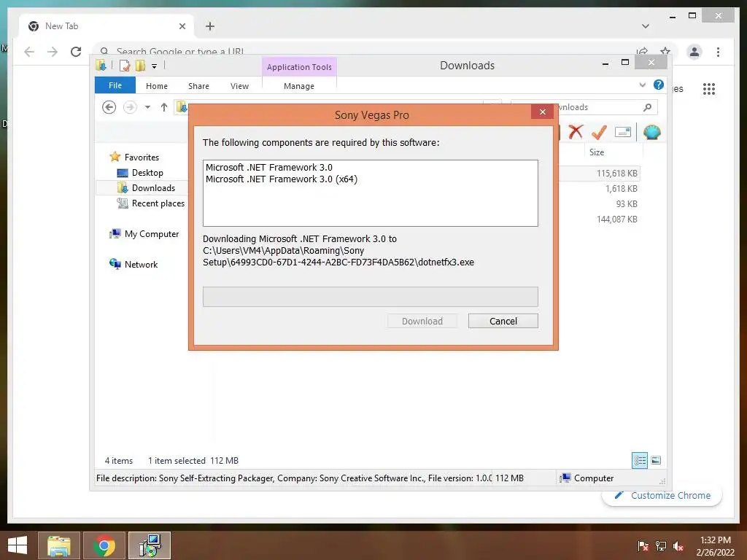Open Chrome profile avatar menu
Image resolution: width=747 pixels, height=560 pixels.
coord(694,52)
